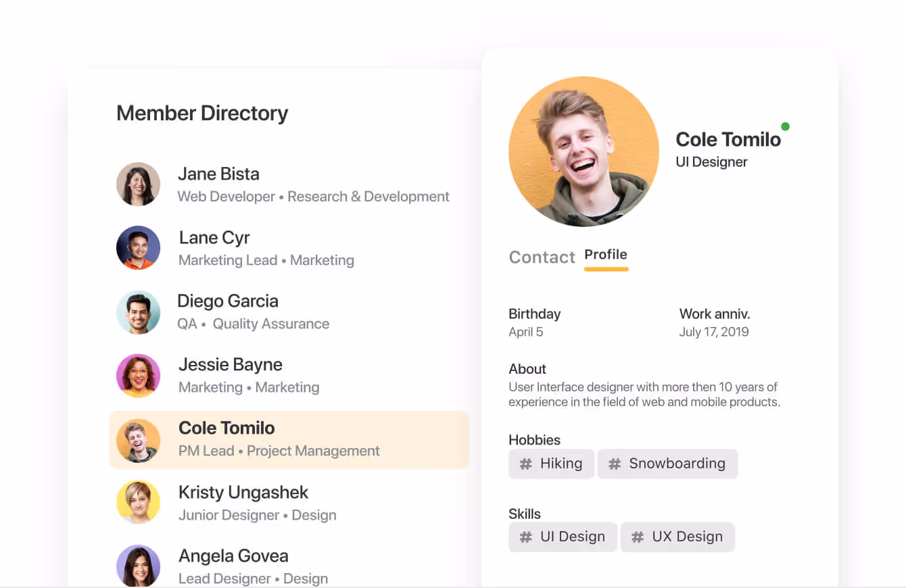The width and height of the screenshot is (906, 588).
Task: Open Jane Bista's name in directory
Action: tap(218, 174)
